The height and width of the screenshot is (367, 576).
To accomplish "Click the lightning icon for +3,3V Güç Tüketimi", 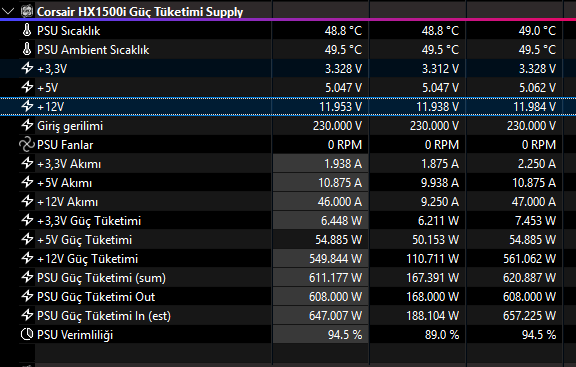I will pos(27,221).
